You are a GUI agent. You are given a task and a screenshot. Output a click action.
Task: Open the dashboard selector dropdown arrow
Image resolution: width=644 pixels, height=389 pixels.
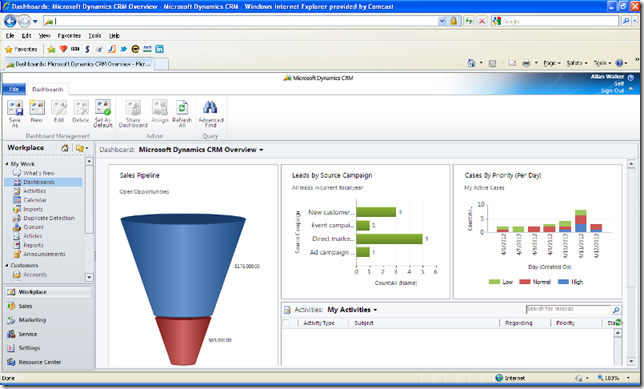(261, 150)
